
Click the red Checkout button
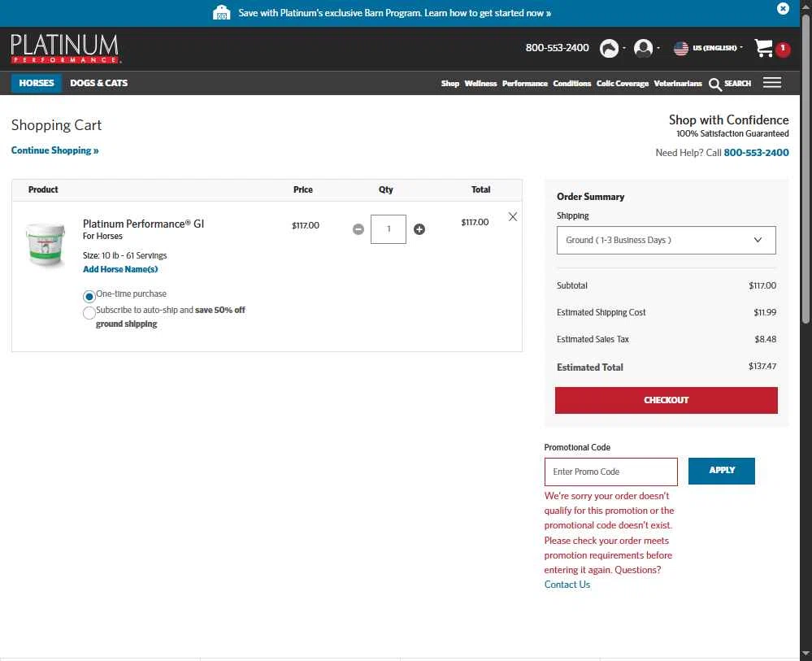[x=666, y=401]
